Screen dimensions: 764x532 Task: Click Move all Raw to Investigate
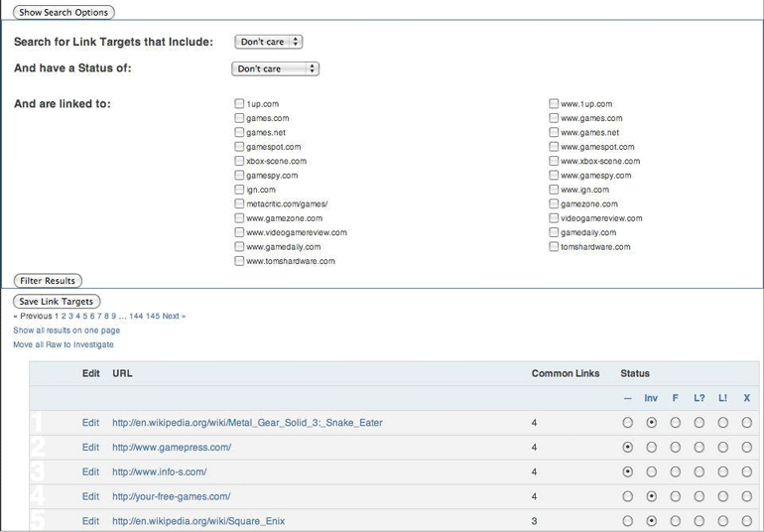pos(64,344)
